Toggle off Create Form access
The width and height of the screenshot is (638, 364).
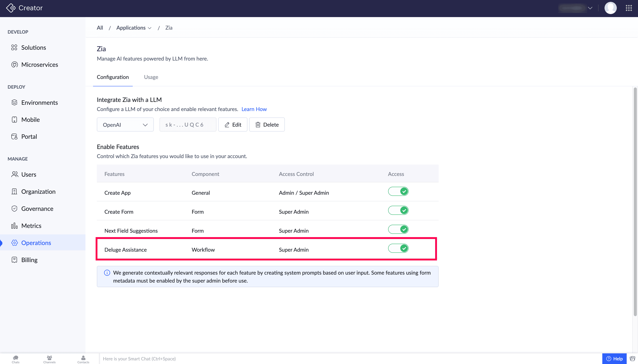tap(398, 210)
